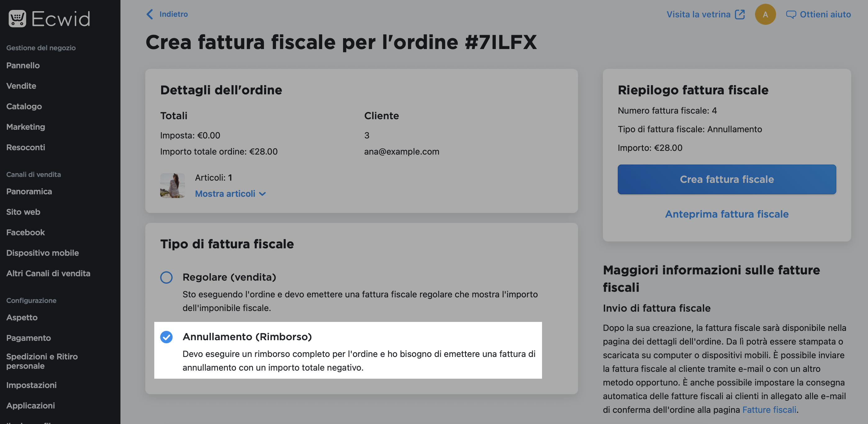Screen dimensions: 868x424
Task: Open the account avatar with letter A
Action: (x=765, y=14)
